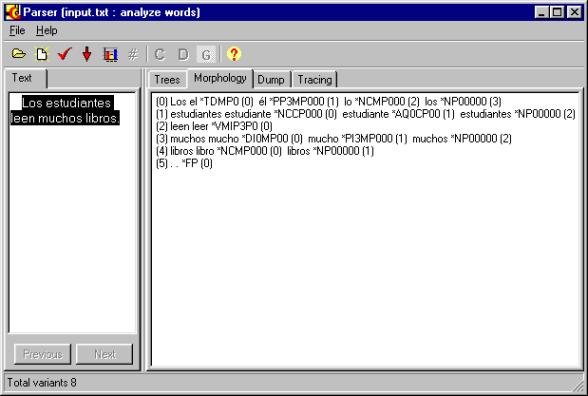Create a new document using the page icon
This screenshot has height=396, width=588.
(x=41, y=54)
